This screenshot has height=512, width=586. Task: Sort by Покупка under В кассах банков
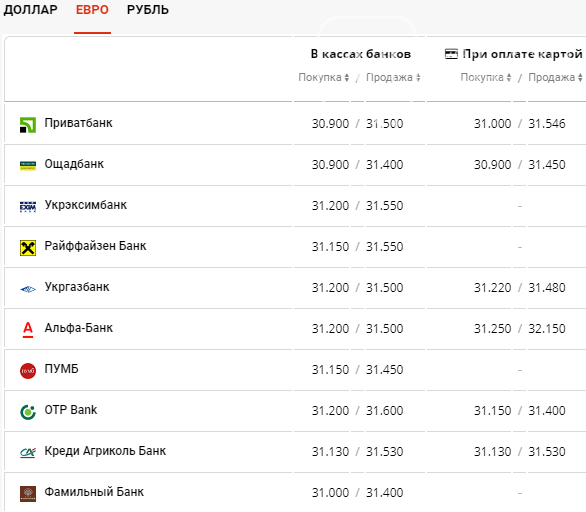click(324, 77)
